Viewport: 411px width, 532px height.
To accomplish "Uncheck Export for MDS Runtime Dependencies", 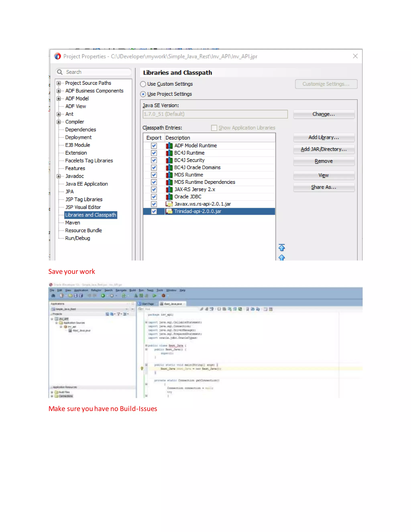I will (154, 182).
